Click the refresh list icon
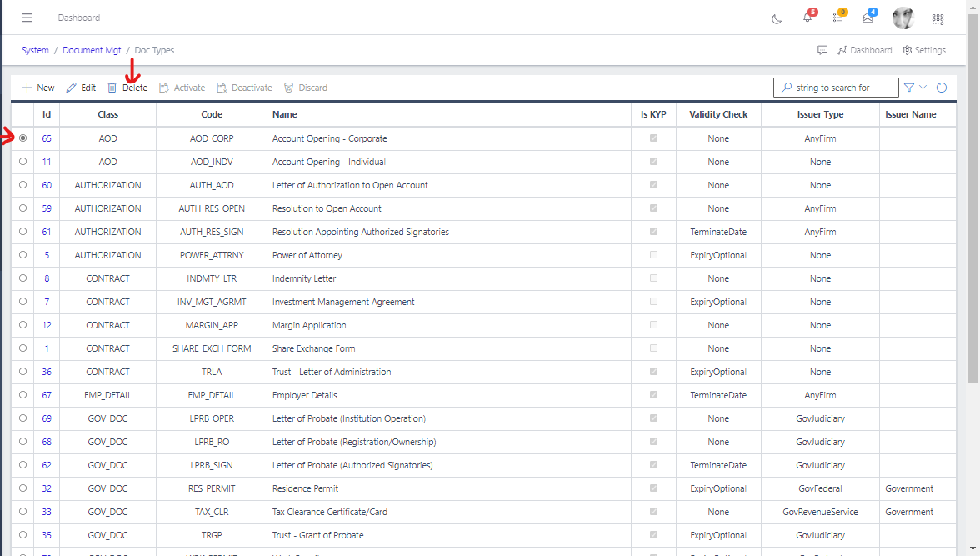The width and height of the screenshot is (980, 556). tap(942, 88)
